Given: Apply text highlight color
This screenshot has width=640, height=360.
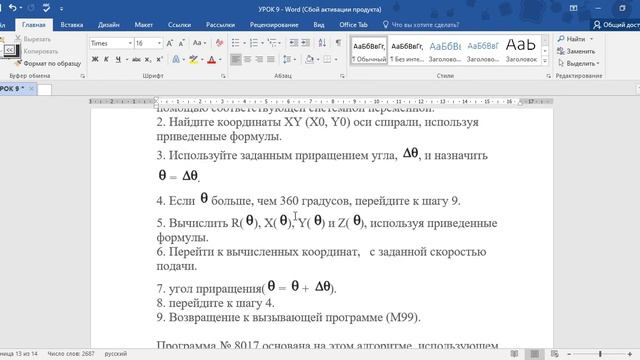Looking at the screenshot, I should pos(193,60).
